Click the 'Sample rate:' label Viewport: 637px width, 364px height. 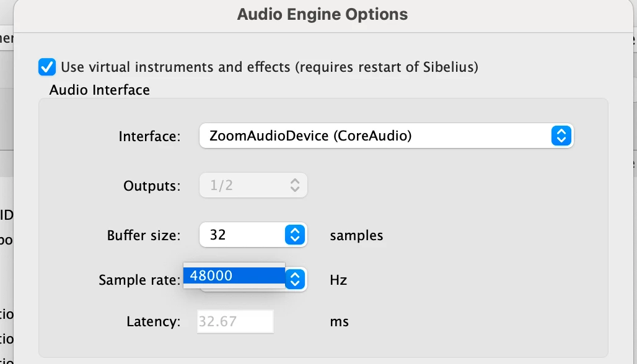139,280
